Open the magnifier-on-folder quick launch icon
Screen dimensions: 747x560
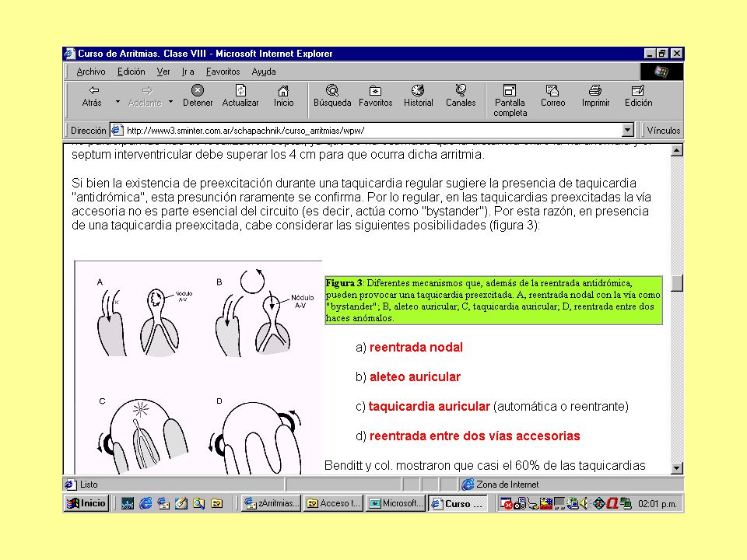click(x=198, y=503)
